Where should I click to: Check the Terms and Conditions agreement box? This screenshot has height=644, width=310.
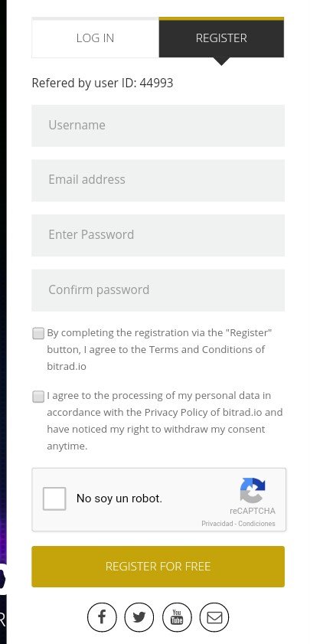[38, 333]
